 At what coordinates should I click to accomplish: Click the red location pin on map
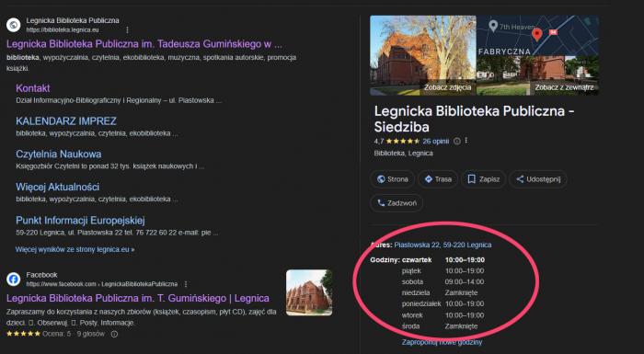536,35
